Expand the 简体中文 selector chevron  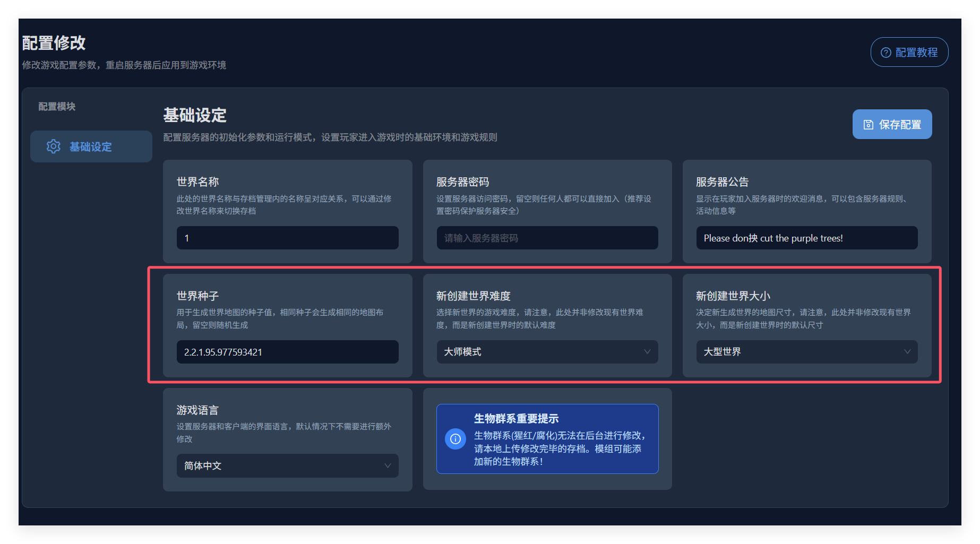pyautogui.click(x=388, y=465)
